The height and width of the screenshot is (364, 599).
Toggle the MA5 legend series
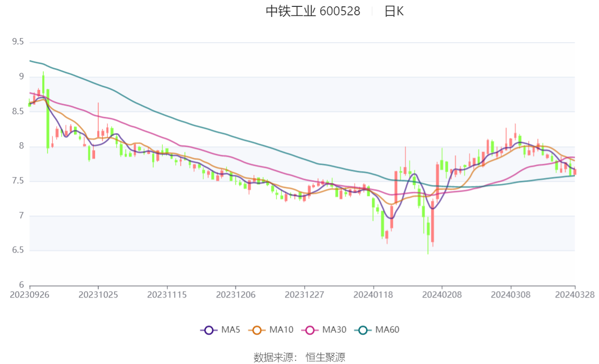point(220,330)
